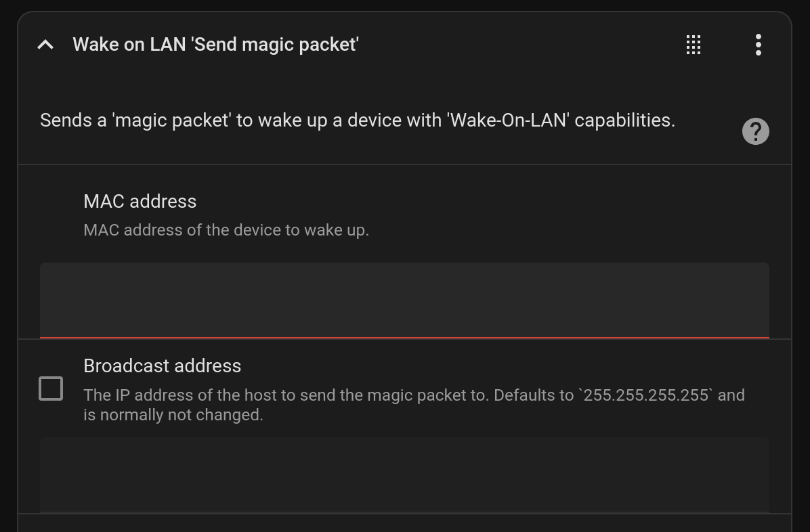Select the 'MAC address' field label
Screen dimensions: 810x532
140,202
